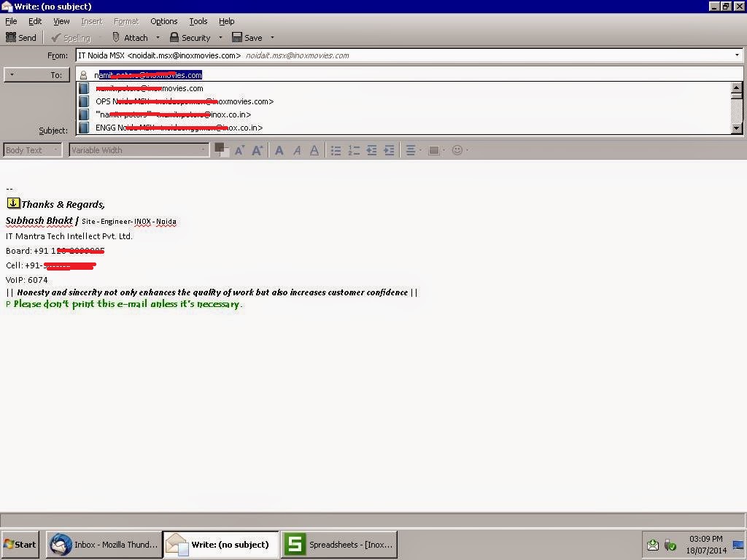Open the Variable Width font dropdown
This screenshot has height=560, width=747.
(139, 149)
